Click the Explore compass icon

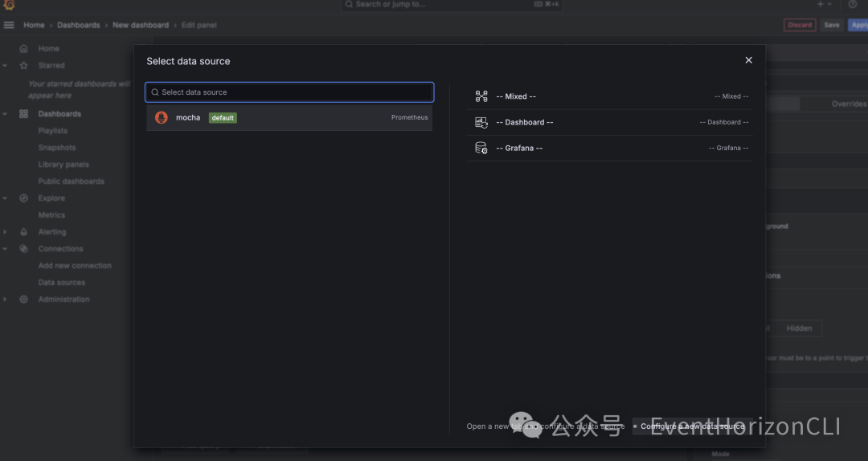(x=24, y=198)
